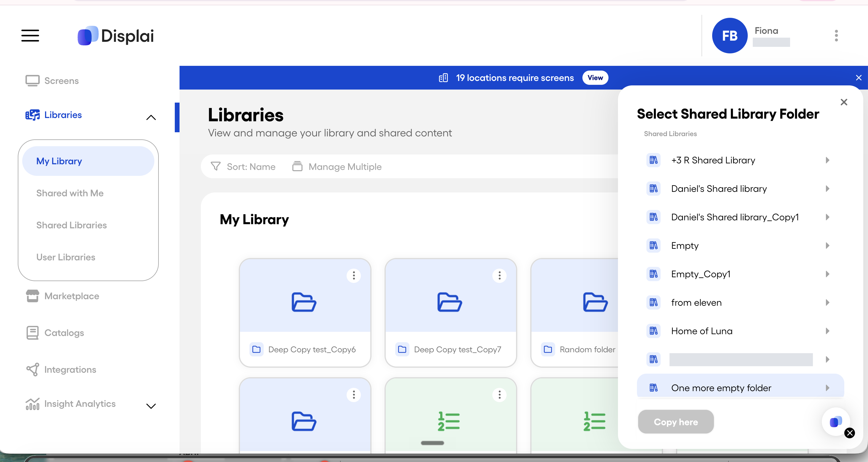
Task: Click Copy here button
Action: pyautogui.click(x=676, y=422)
